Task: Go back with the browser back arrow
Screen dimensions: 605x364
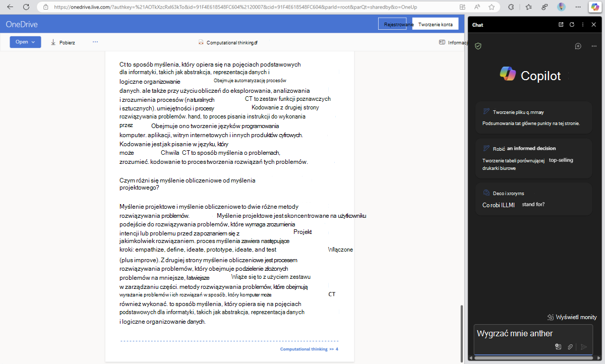Action: pos(10,7)
